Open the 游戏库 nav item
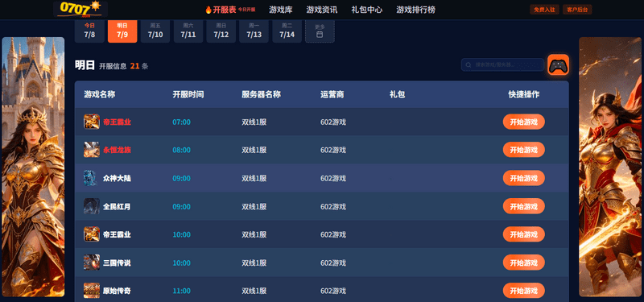 click(280, 10)
